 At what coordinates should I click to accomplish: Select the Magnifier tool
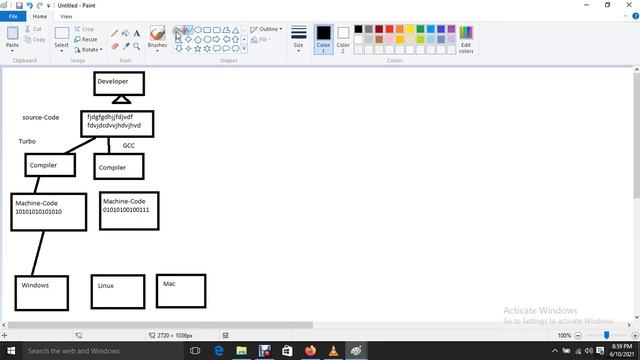click(137, 46)
